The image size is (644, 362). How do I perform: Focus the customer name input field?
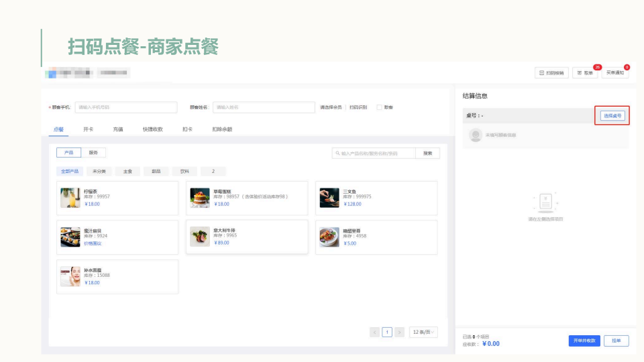(264, 107)
